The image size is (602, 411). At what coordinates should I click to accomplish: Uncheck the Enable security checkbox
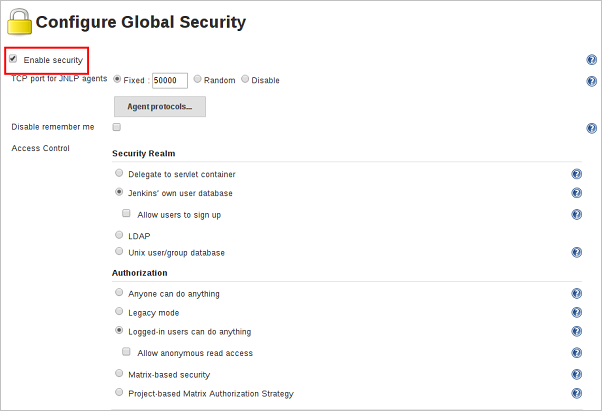coord(13,59)
